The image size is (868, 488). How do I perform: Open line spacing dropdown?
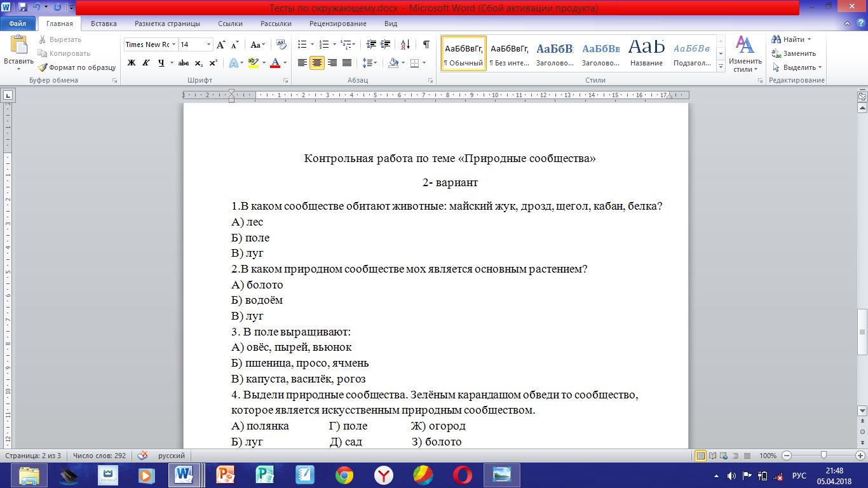point(369,63)
